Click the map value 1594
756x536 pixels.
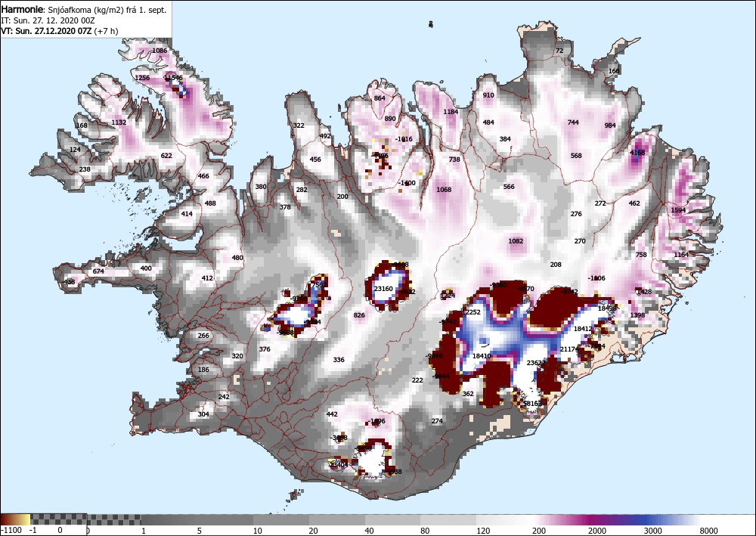(678, 210)
